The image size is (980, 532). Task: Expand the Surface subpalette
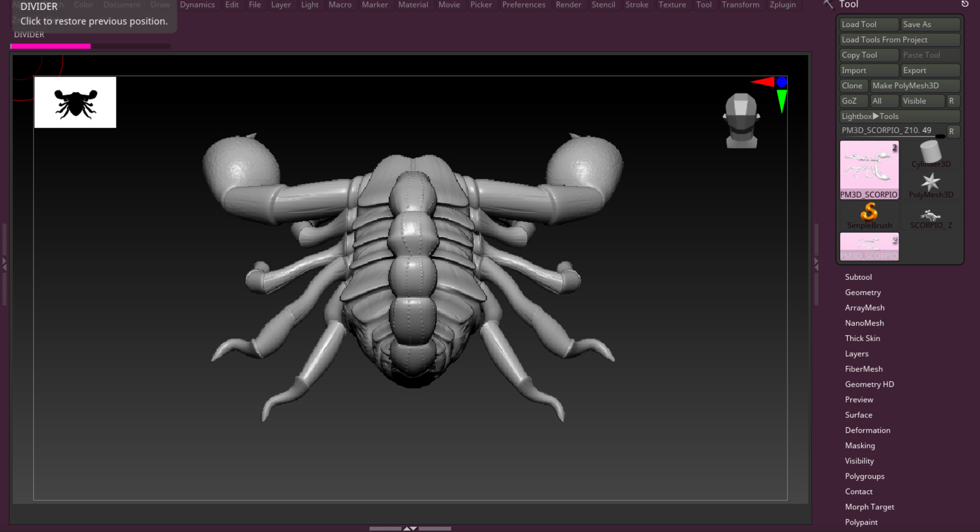pos(858,415)
